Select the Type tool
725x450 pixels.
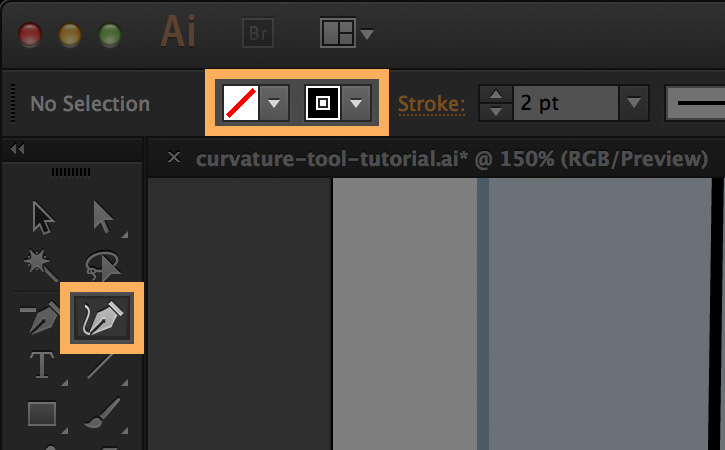click(x=42, y=366)
